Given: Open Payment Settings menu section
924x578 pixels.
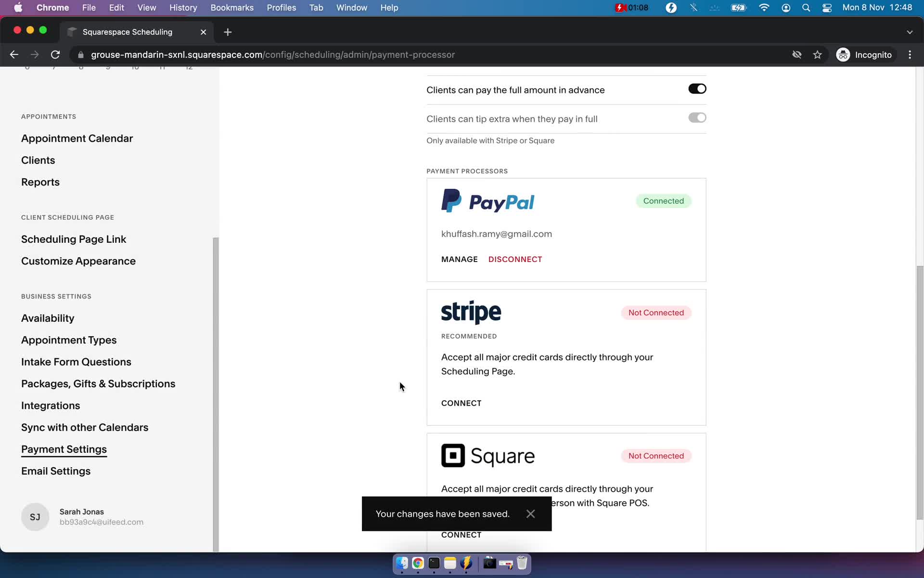Looking at the screenshot, I should tap(64, 449).
